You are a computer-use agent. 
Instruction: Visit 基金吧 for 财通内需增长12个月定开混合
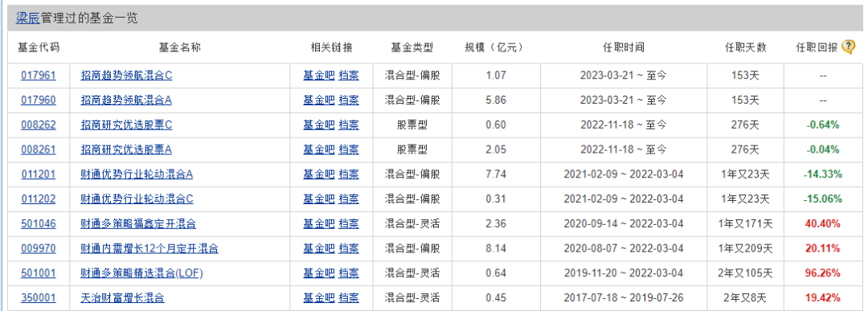click(319, 248)
